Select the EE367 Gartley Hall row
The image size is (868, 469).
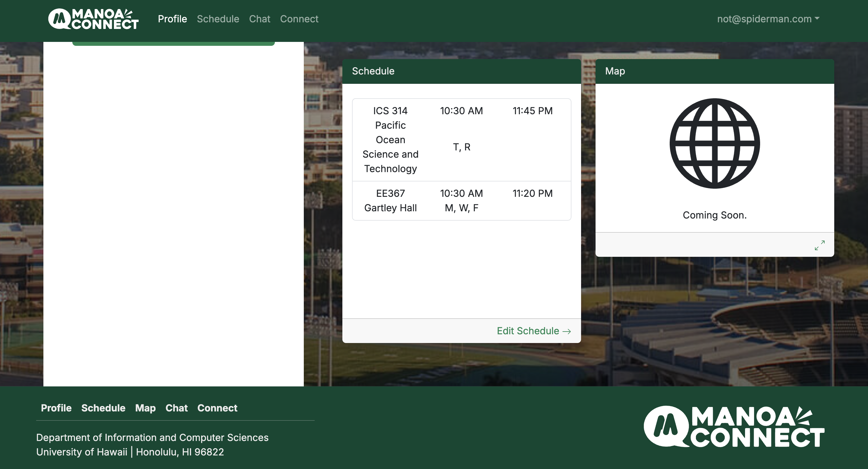click(461, 201)
